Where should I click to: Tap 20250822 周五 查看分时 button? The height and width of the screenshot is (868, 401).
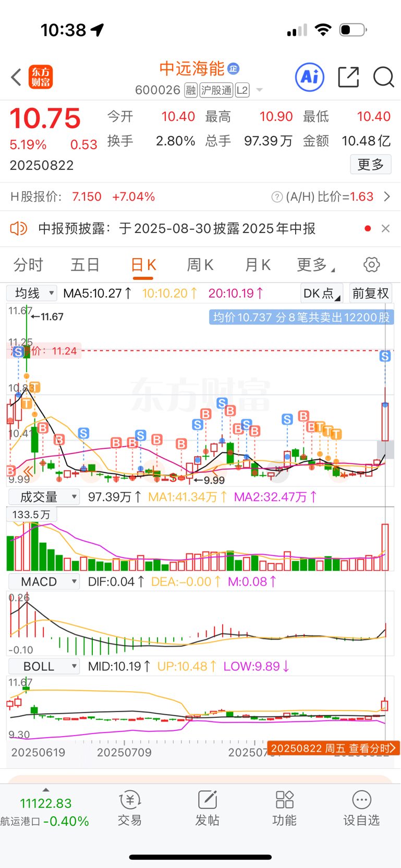333,748
